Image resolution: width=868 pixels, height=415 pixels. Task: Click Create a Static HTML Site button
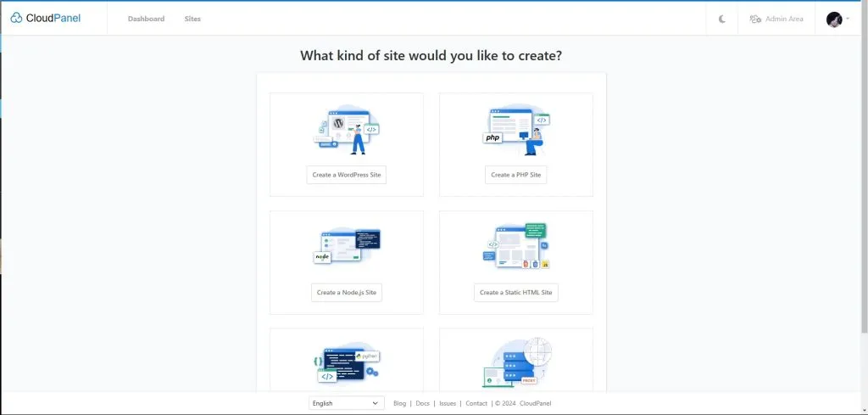click(x=516, y=293)
